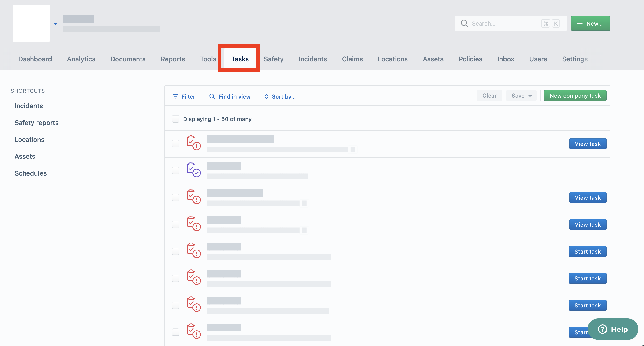The width and height of the screenshot is (644, 346).
Task: Click the purple completed task clipboard icon
Action: [x=193, y=169]
